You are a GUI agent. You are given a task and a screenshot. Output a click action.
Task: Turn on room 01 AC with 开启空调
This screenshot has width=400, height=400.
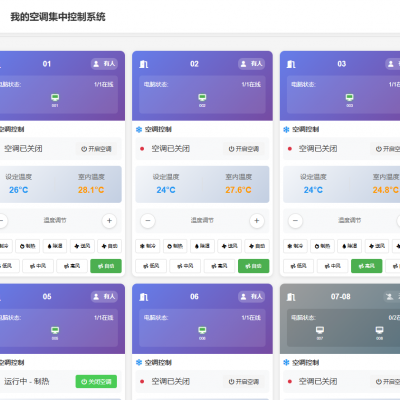coord(97,149)
